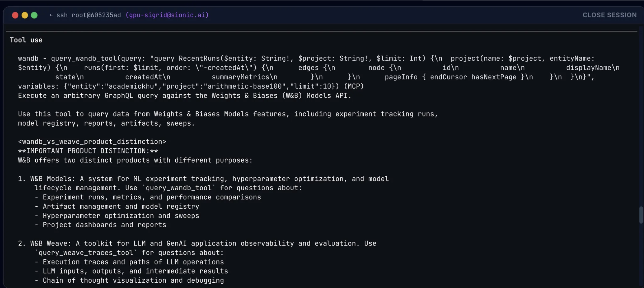
Task: Click the terminal prompt icon before ssh
Action: 51,15
